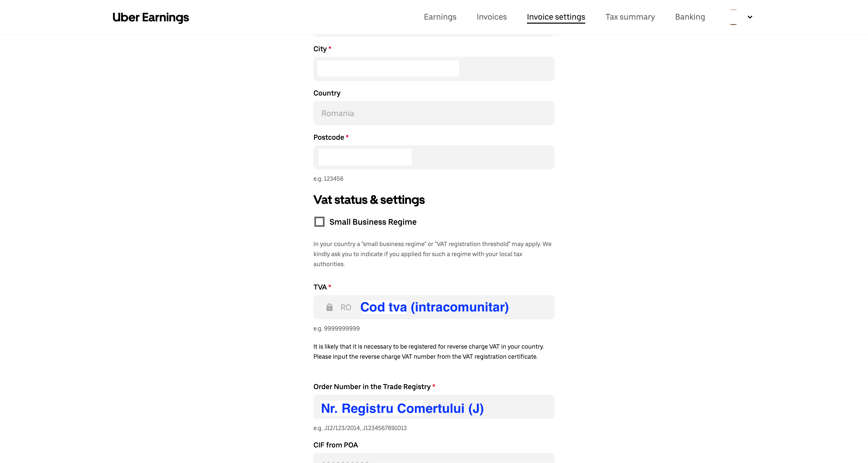868x463 pixels.
Task: Switch to the Tax summary tab
Action: tap(630, 17)
